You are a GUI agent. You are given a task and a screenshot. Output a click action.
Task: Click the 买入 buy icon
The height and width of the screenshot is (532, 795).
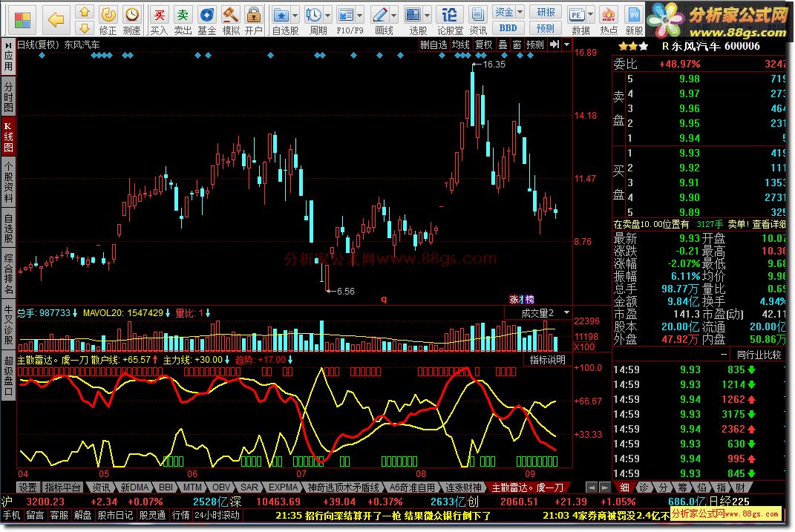(x=159, y=20)
